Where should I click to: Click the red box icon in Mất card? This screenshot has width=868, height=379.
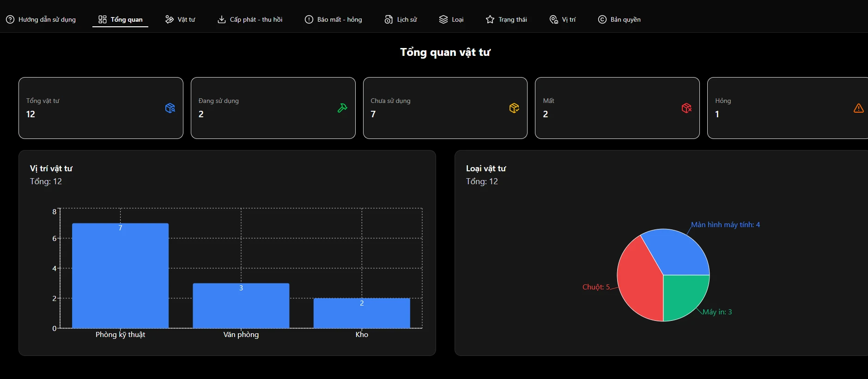(686, 108)
